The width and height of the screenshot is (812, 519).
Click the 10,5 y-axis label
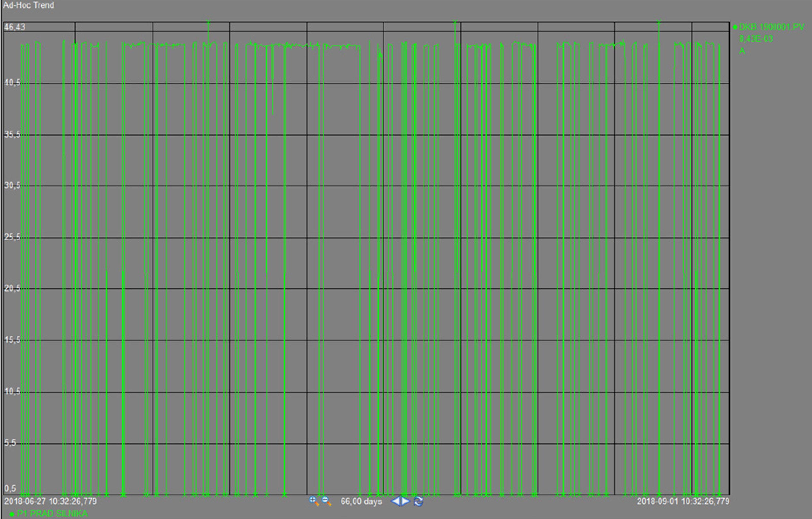tap(12, 391)
